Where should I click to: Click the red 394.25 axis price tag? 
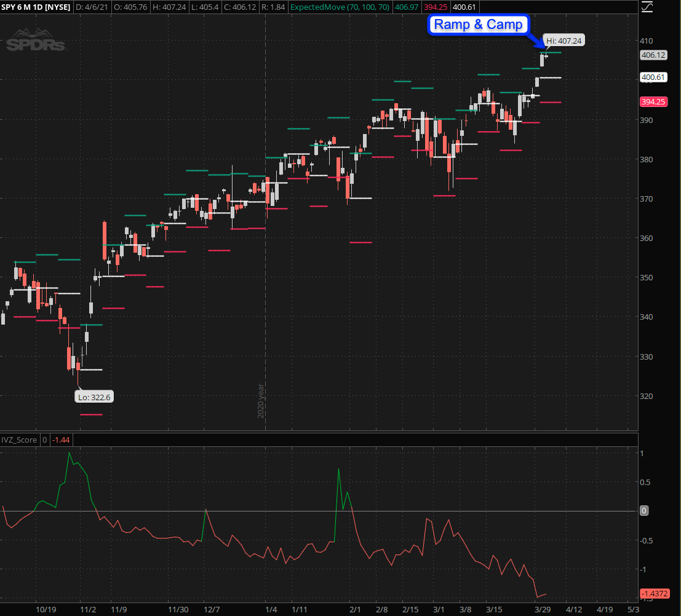[653, 102]
